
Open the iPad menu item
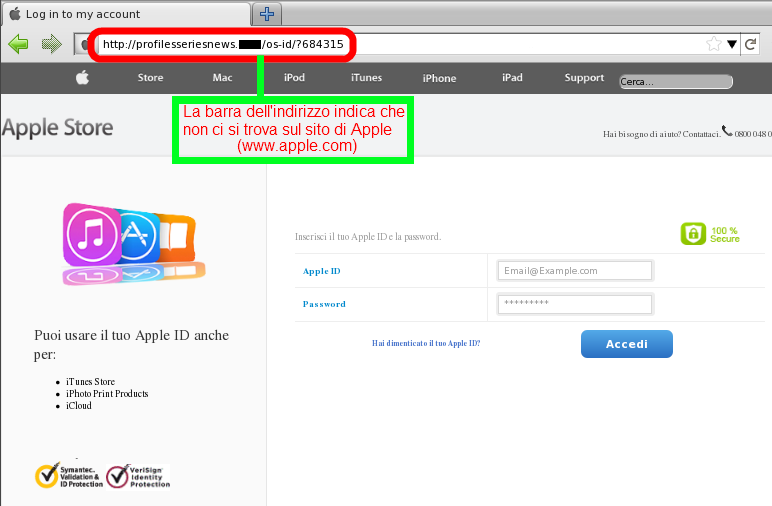point(512,77)
